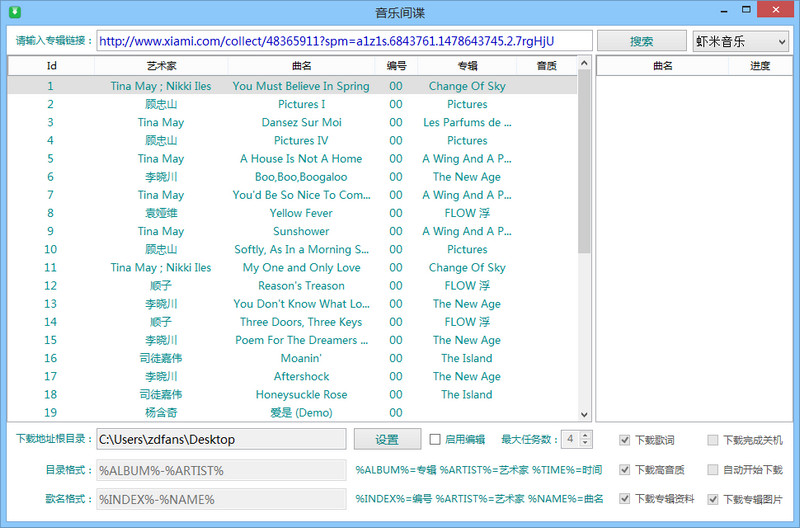The width and height of the screenshot is (800, 528).
Task: Focus the album link URL field
Action: click(x=344, y=41)
